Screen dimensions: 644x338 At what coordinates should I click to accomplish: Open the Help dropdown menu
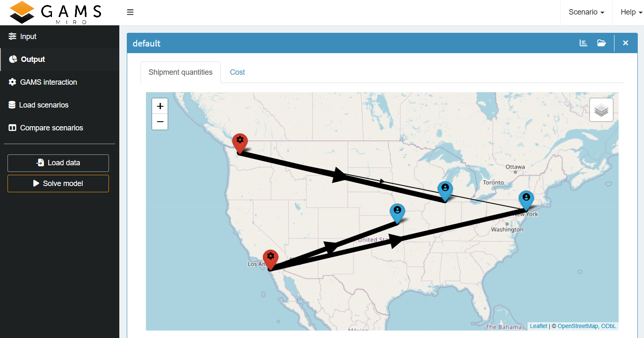click(x=630, y=12)
